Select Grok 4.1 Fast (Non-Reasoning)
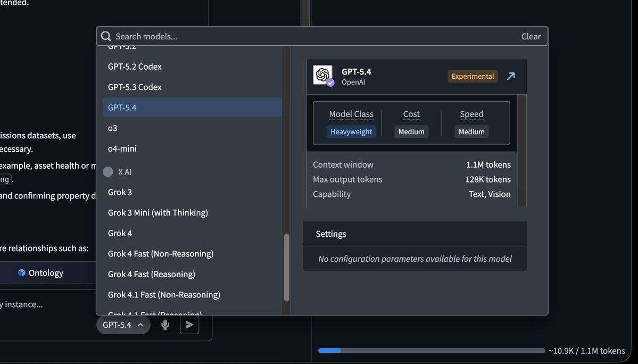This screenshot has height=364, width=638. click(192, 294)
